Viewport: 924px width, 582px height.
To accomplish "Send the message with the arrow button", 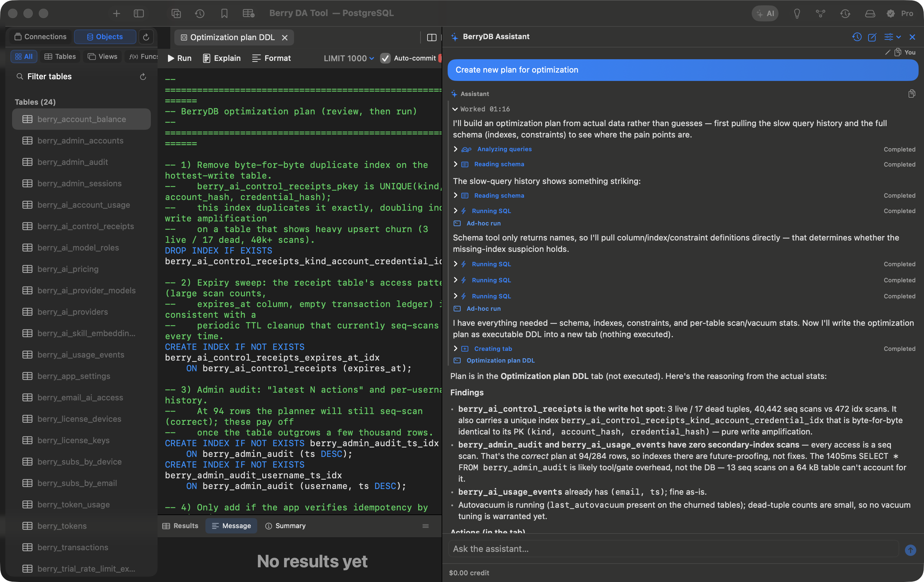I will (x=910, y=550).
